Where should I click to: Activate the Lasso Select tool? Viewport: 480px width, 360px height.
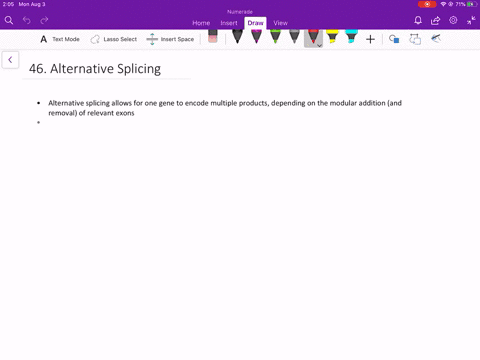[114, 39]
